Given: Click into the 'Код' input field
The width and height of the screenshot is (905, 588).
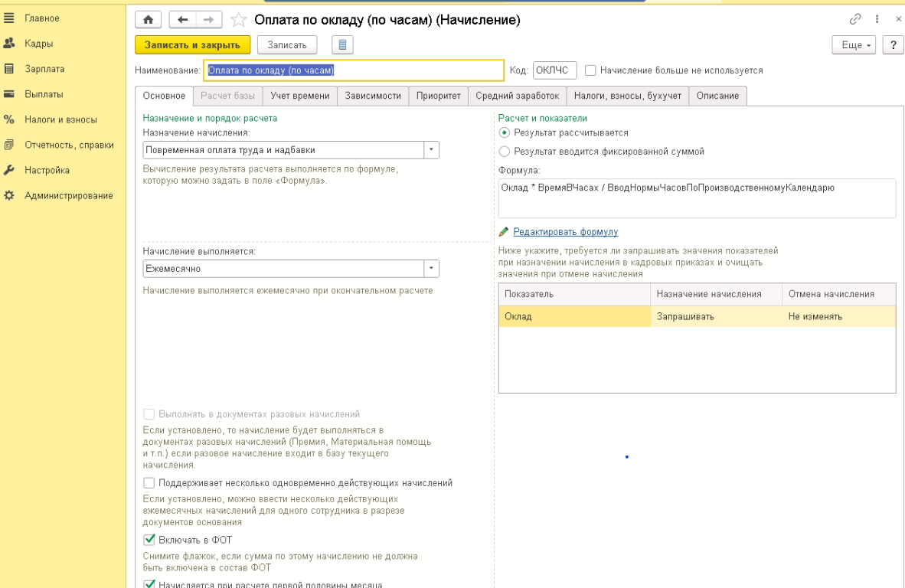Looking at the screenshot, I should pyautogui.click(x=554, y=70).
